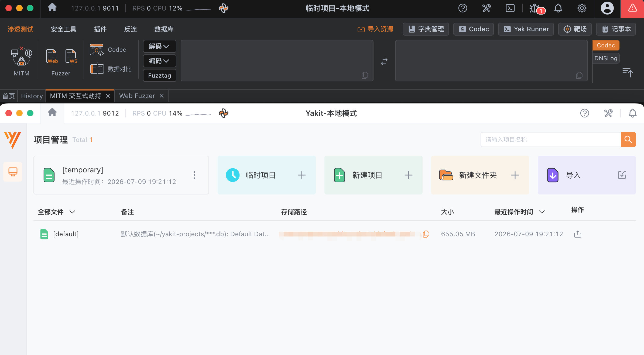Switch to the 首页 tab

point(9,96)
